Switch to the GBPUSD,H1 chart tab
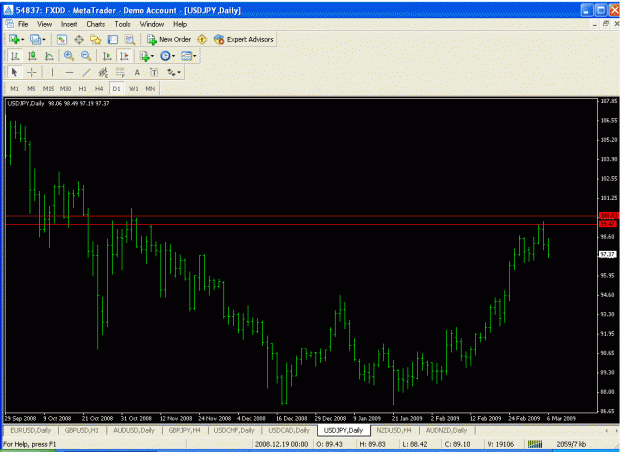 pyautogui.click(x=81, y=430)
